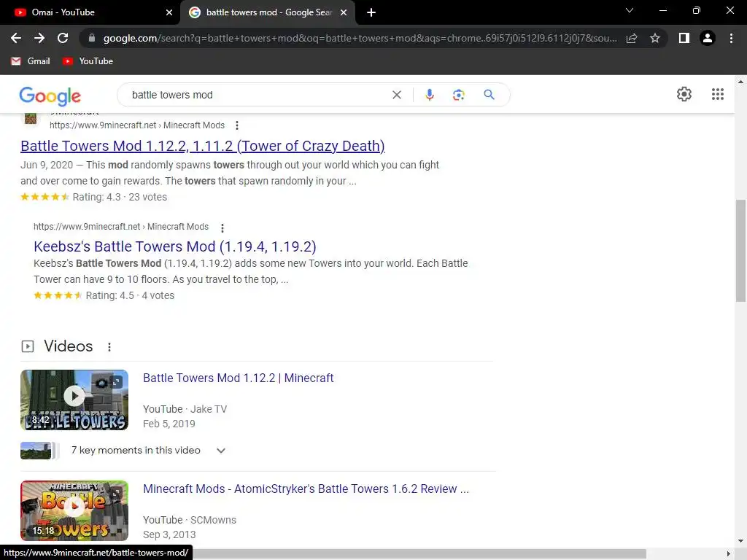The width and height of the screenshot is (747, 560).
Task: Click the 'Sep 3, 2013' date text
Action: pyautogui.click(x=169, y=534)
